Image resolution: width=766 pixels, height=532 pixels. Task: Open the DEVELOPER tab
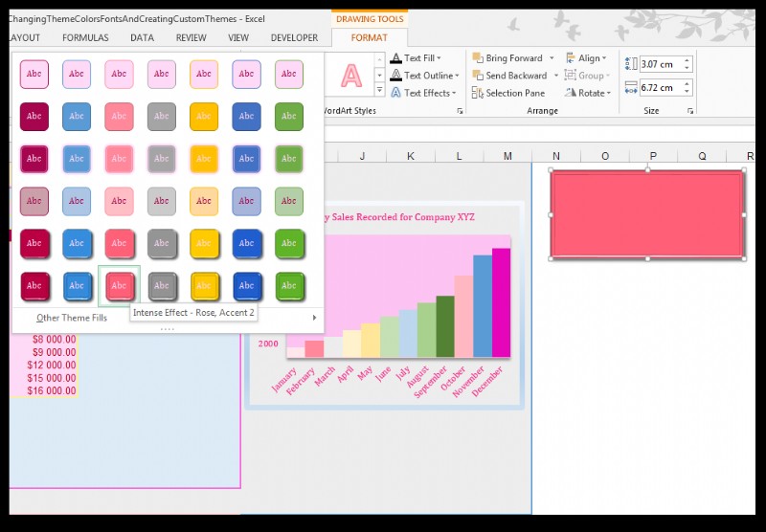click(x=294, y=37)
